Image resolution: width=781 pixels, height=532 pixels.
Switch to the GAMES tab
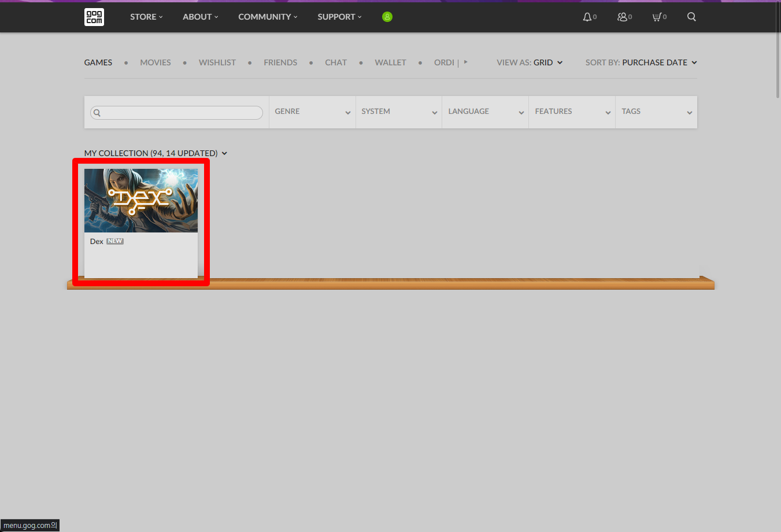click(x=98, y=62)
